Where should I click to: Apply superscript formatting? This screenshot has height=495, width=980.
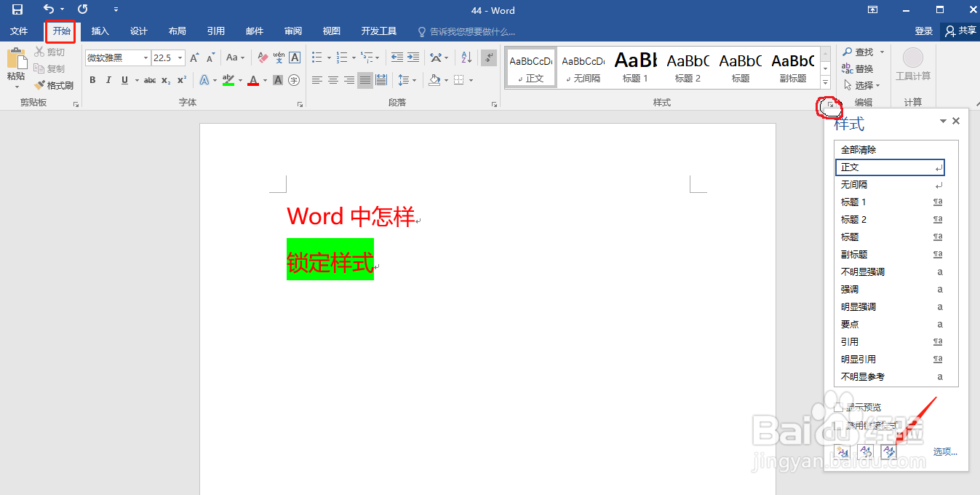182,80
